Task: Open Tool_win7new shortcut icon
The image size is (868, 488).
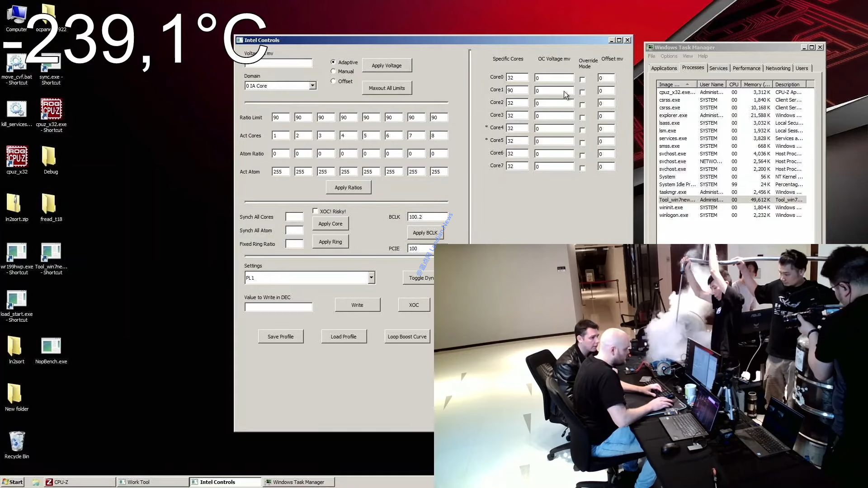Action: (x=51, y=258)
